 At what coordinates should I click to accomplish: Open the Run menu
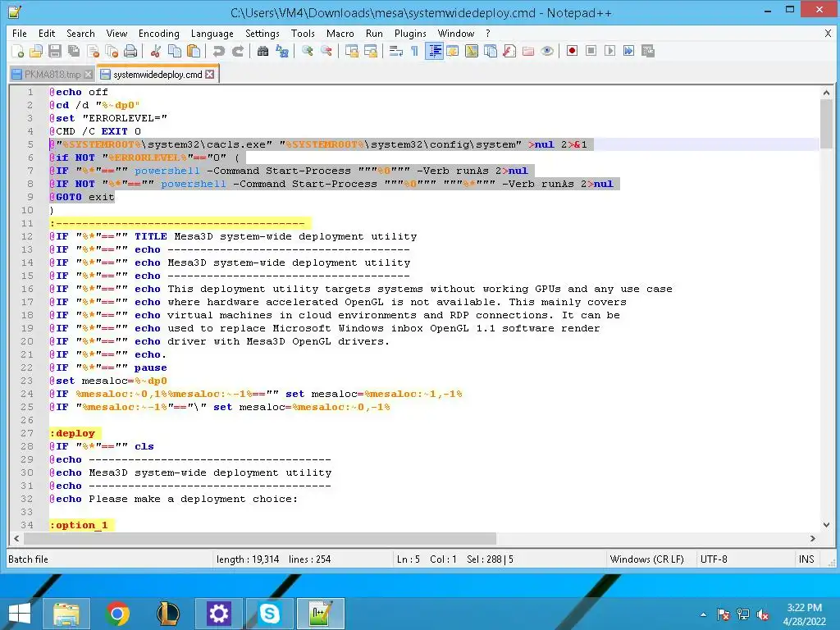tap(374, 33)
